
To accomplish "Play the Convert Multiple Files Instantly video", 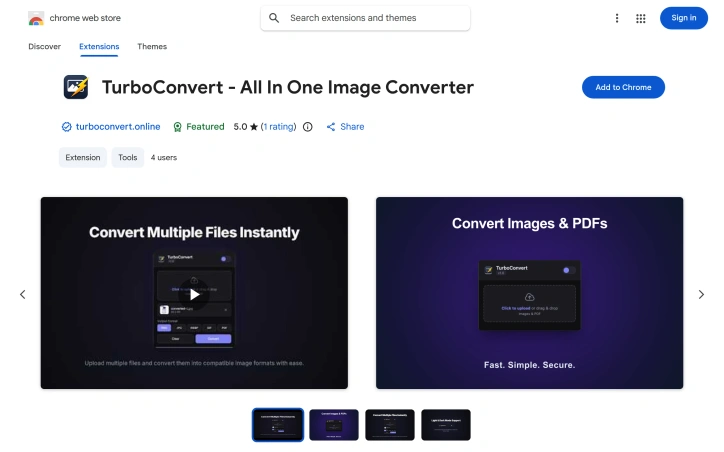I will click(x=194, y=294).
